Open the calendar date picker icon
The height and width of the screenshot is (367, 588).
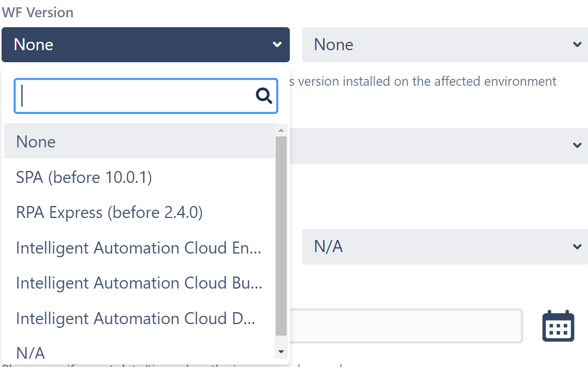[x=558, y=326]
